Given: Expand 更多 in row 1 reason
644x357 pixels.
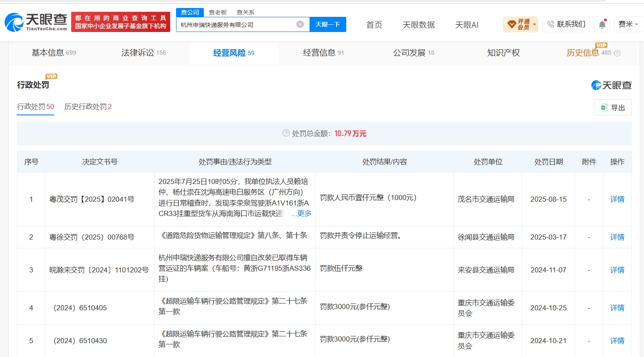Looking at the screenshot, I should [x=304, y=213].
